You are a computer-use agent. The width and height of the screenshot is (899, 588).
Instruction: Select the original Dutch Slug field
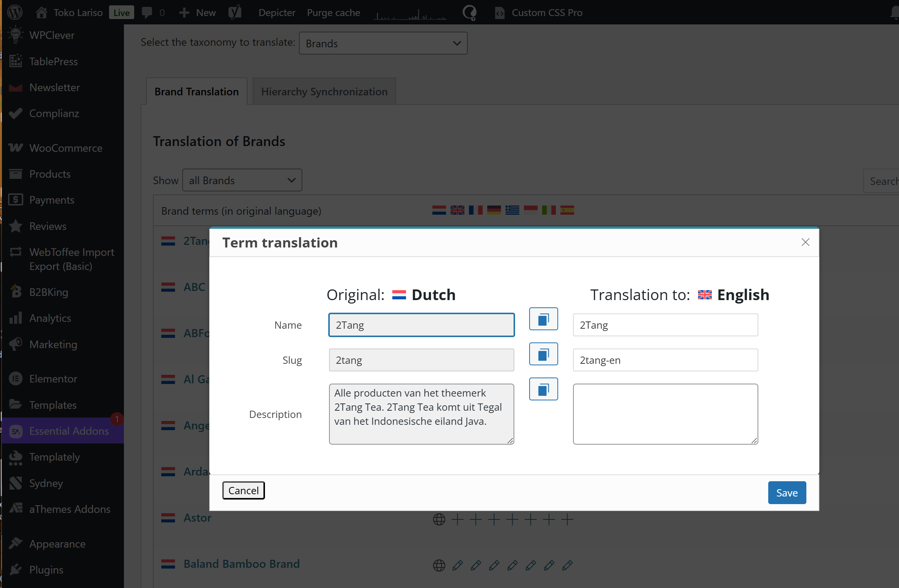pyautogui.click(x=421, y=360)
